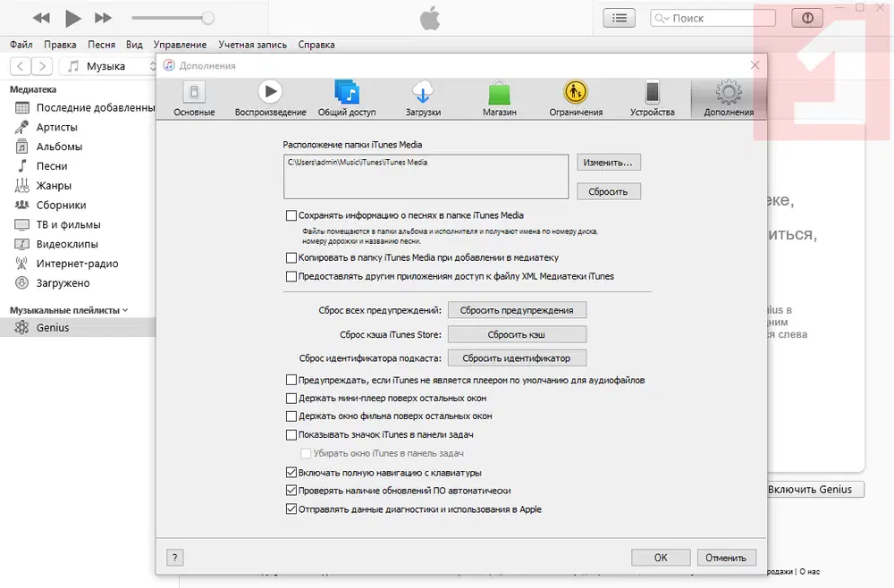894x588 pixels.
Task: Click the О нас link
Action: pyautogui.click(x=810, y=571)
